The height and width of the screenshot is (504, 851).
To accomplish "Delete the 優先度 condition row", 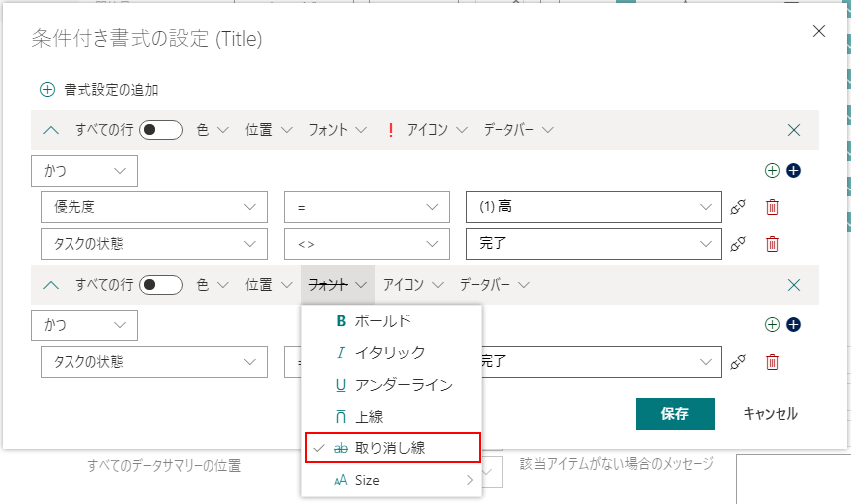I will 772,207.
